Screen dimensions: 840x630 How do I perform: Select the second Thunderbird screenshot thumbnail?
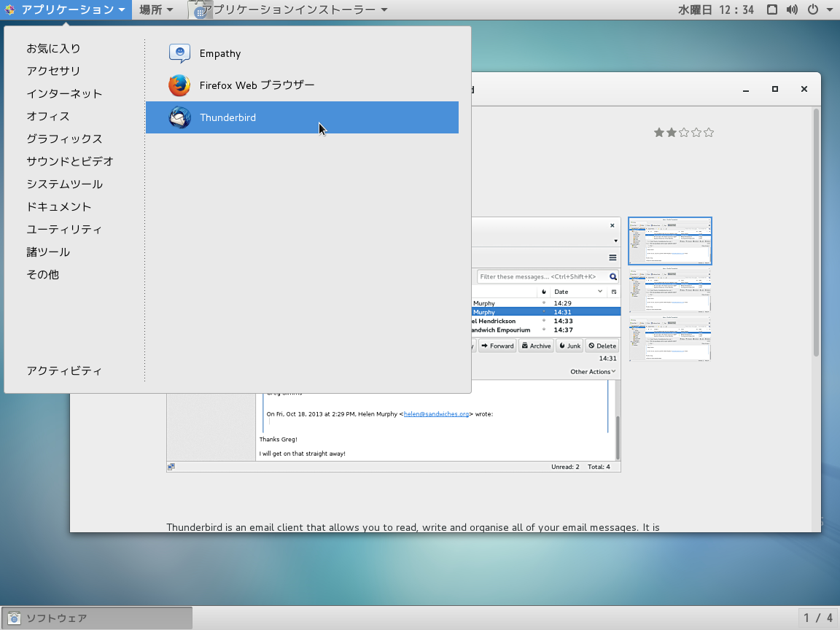(670, 289)
